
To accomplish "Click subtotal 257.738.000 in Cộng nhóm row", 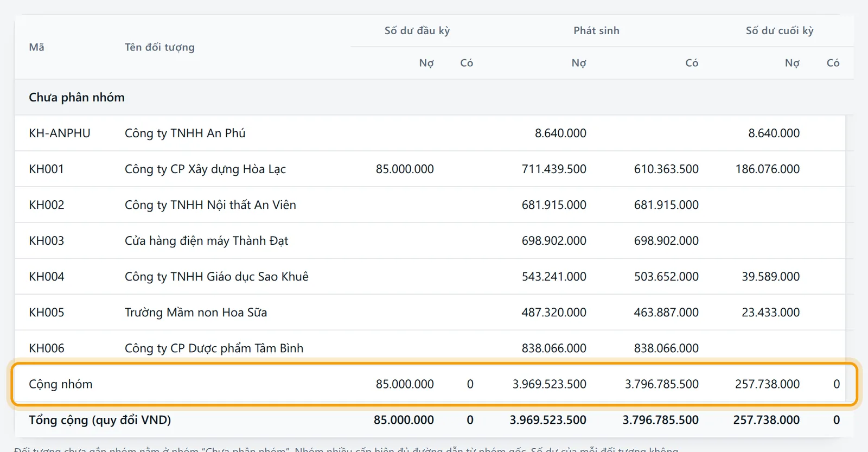I will 768,384.
